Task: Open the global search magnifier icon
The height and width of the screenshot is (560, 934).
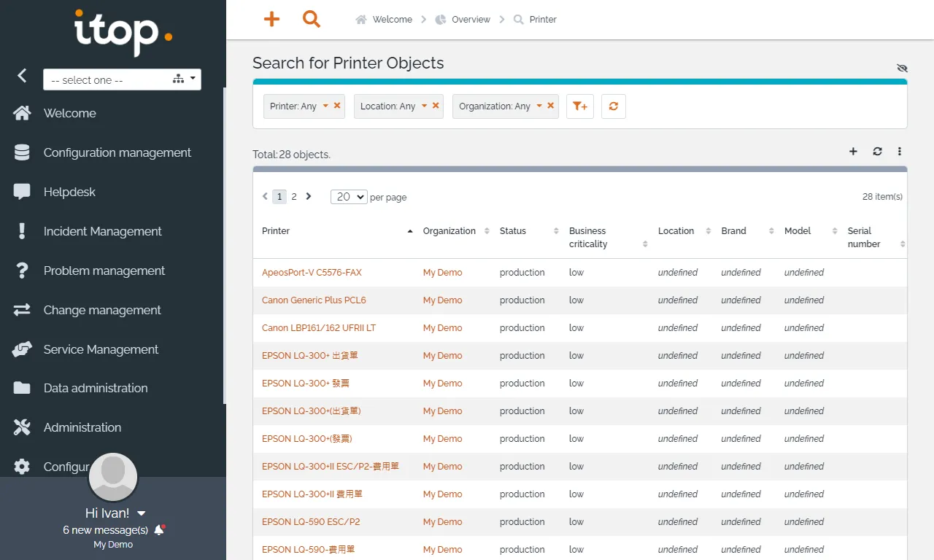Action: click(x=312, y=19)
